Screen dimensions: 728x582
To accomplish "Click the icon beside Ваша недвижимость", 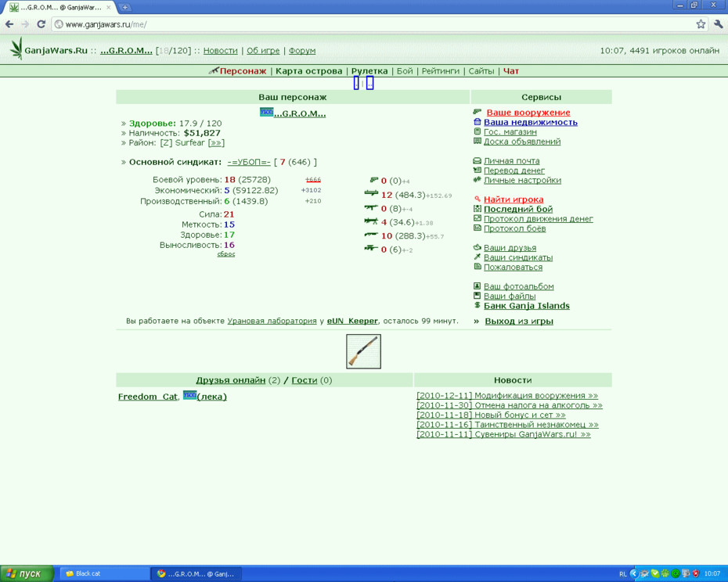I will click(477, 121).
